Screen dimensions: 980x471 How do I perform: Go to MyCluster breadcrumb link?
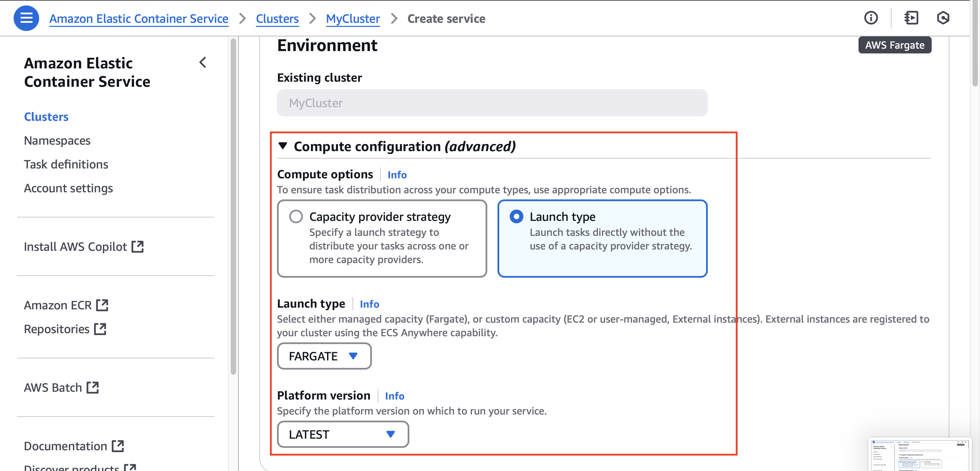click(353, 18)
